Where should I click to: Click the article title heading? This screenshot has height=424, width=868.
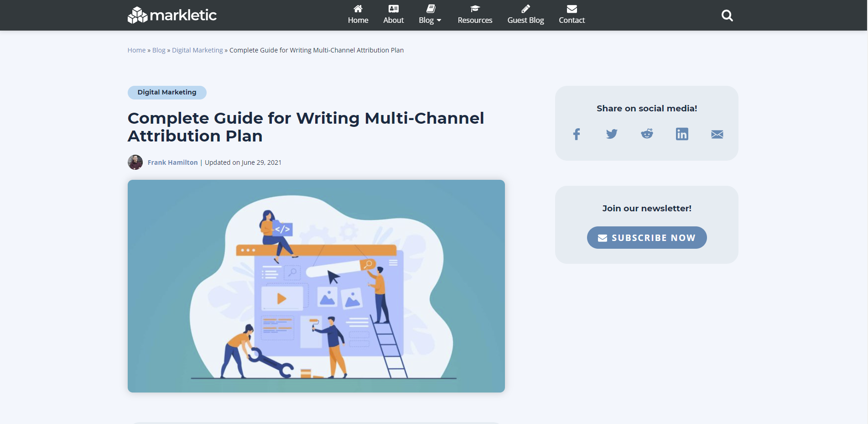(306, 127)
